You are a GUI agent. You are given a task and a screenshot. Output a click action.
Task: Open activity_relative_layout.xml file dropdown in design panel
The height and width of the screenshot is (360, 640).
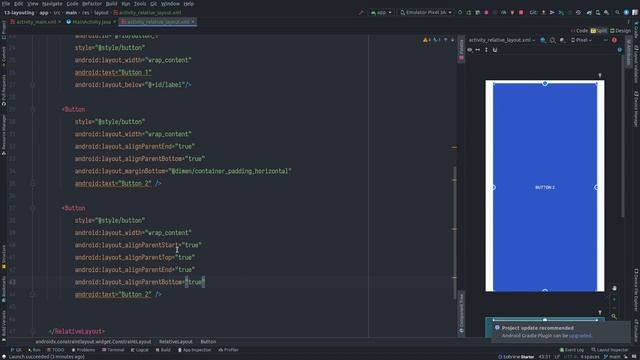(502, 40)
